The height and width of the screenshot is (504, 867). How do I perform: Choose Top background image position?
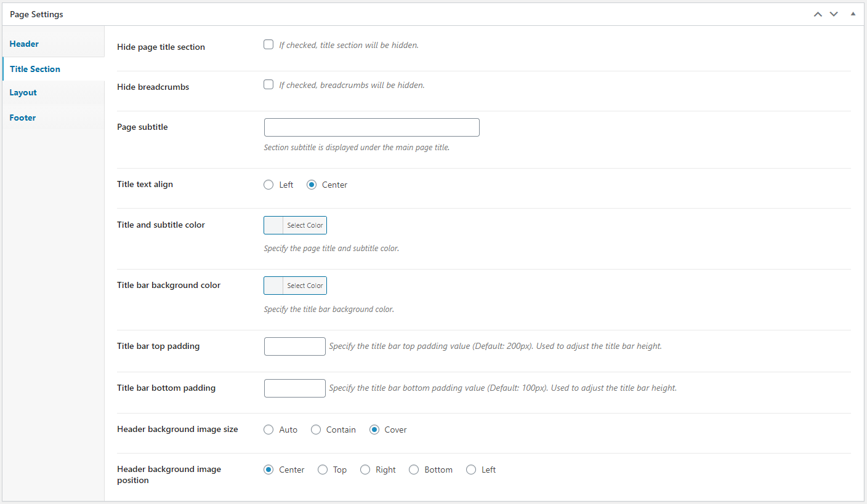pyautogui.click(x=323, y=470)
